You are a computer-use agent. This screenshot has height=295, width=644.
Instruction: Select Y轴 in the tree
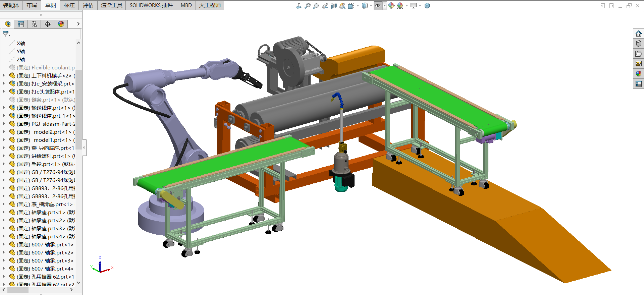(21, 51)
